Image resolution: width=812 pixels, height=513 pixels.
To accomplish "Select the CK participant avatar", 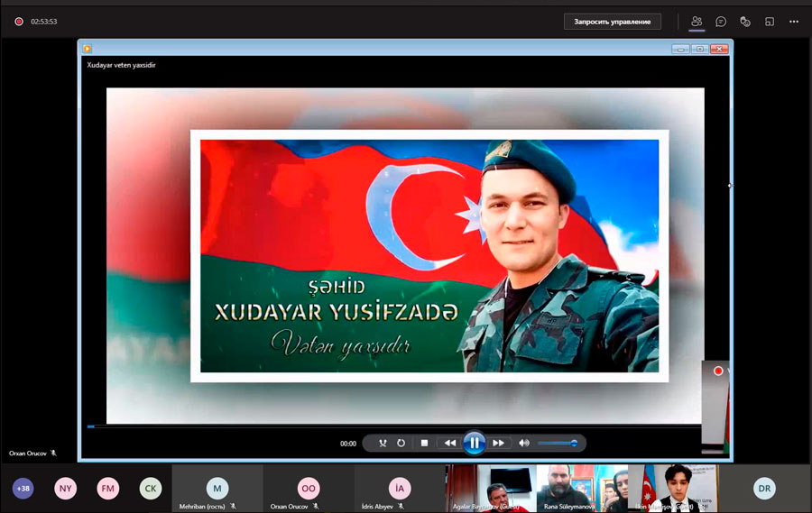I will tap(150, 488).
